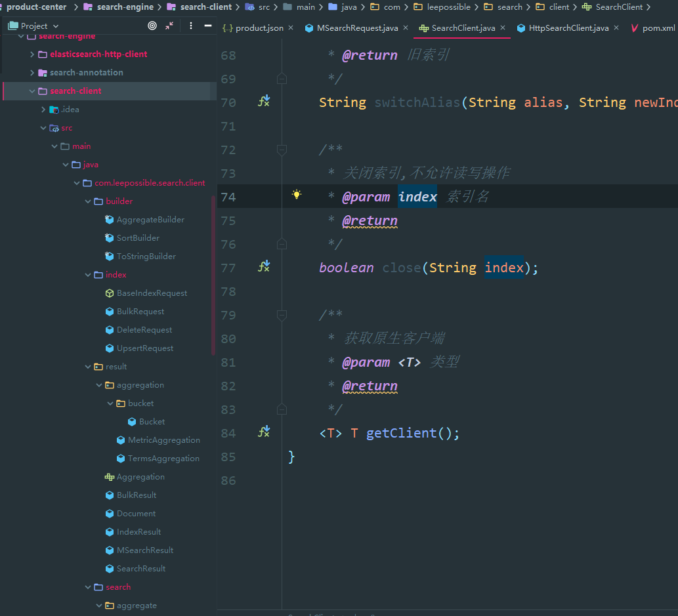Open Project panel options menu
Image resolution: width=678 pixels, height=616 pixels.
click(x=191, y=26)
